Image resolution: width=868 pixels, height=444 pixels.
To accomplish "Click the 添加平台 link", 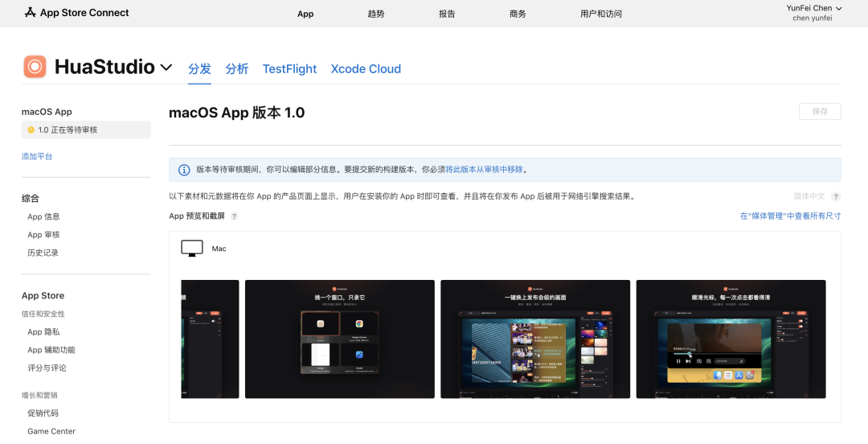I will tap(37, 156).
